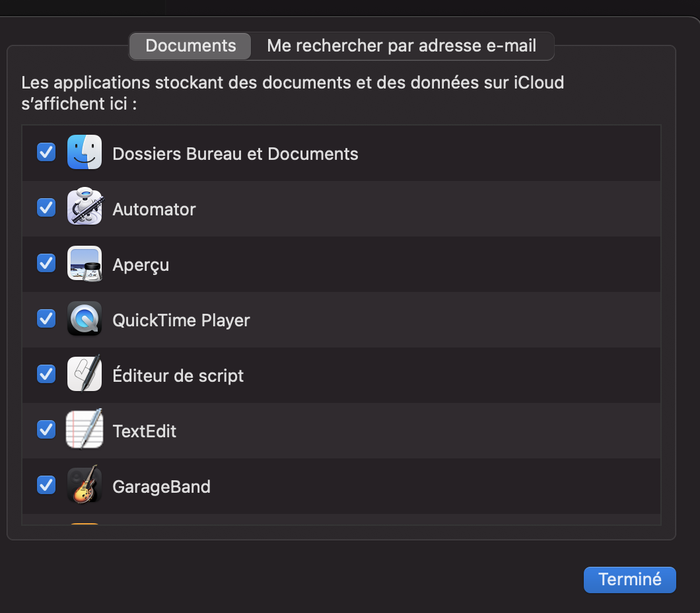Viewport: 700px width, 613px height.
Task: Click the QuickTime Player icon
Action: click(x=85, y=319)
